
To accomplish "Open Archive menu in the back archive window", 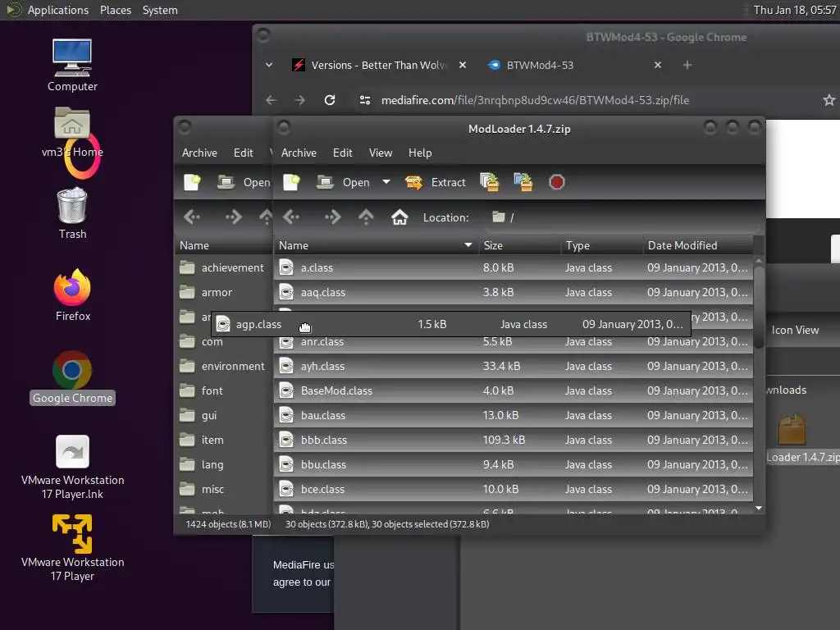I will coord(199,153).
